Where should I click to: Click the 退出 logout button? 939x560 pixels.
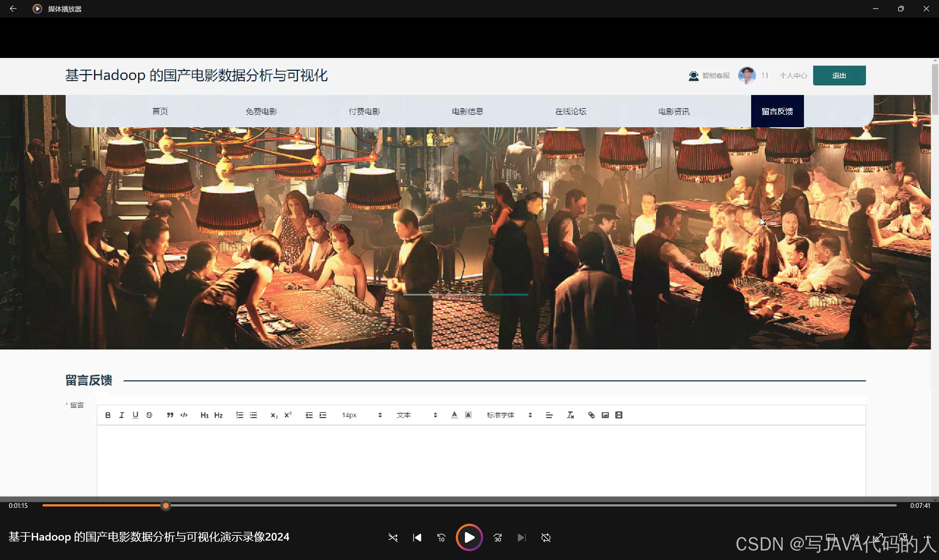839,76
